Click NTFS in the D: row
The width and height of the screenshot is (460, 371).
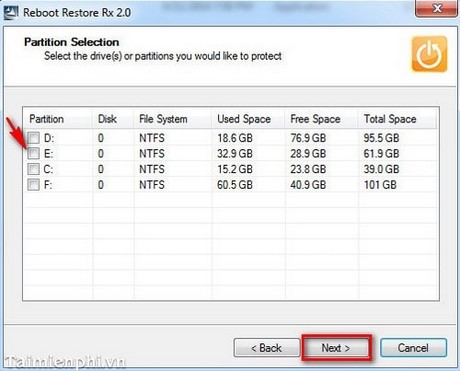pyautogui.click(x=152, y=138)
